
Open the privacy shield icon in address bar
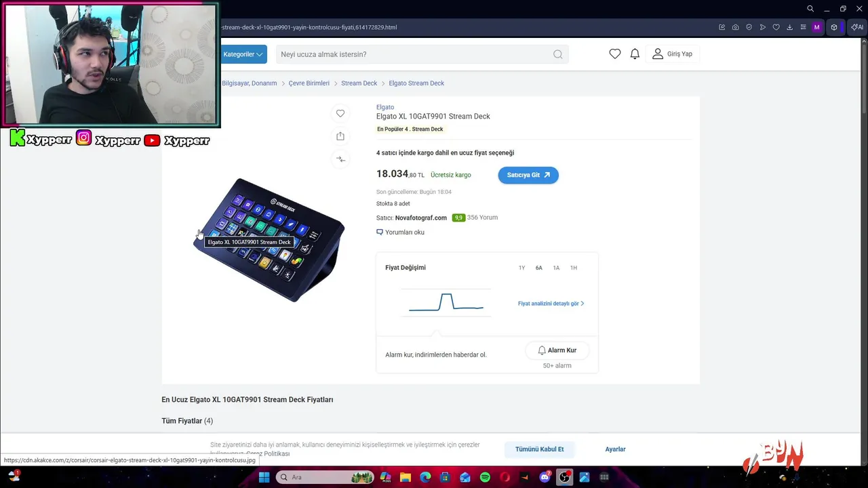[x=749, y=27]
